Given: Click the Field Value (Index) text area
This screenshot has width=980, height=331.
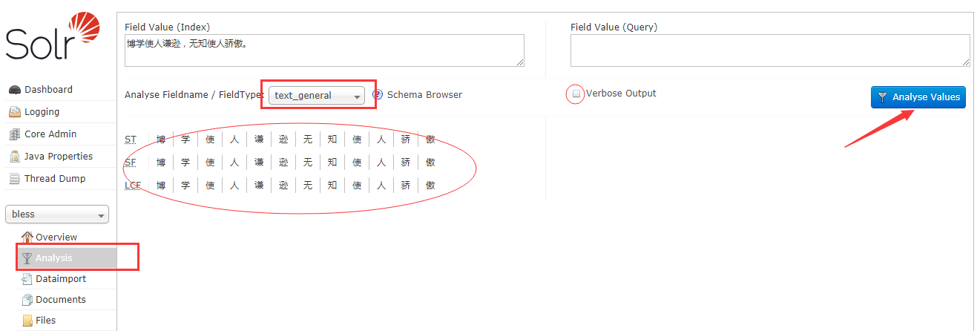Looking at the screenshot, I should (324, 50).
